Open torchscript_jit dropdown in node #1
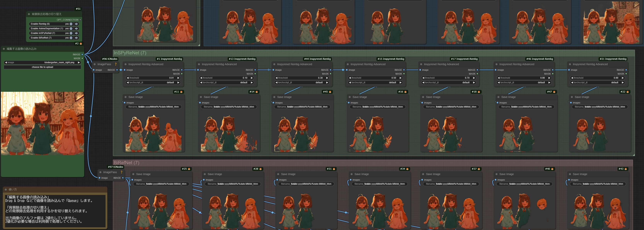The width and height of the screenshot is (644, 230). (x=153, y=83)
